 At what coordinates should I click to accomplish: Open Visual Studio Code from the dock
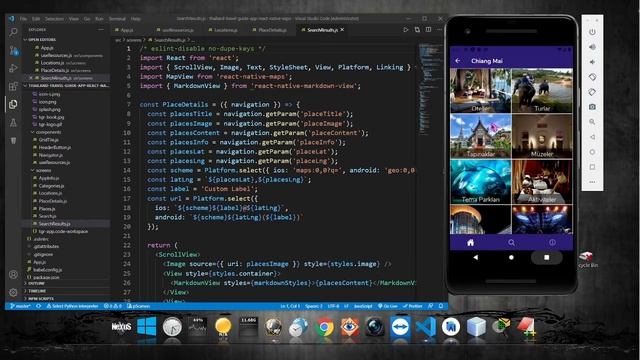425,327
